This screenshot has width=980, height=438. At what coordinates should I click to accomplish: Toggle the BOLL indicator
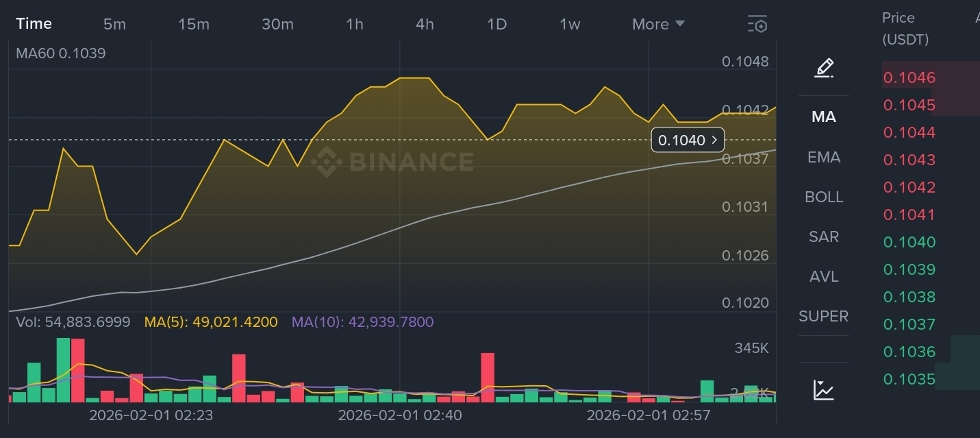823,197
